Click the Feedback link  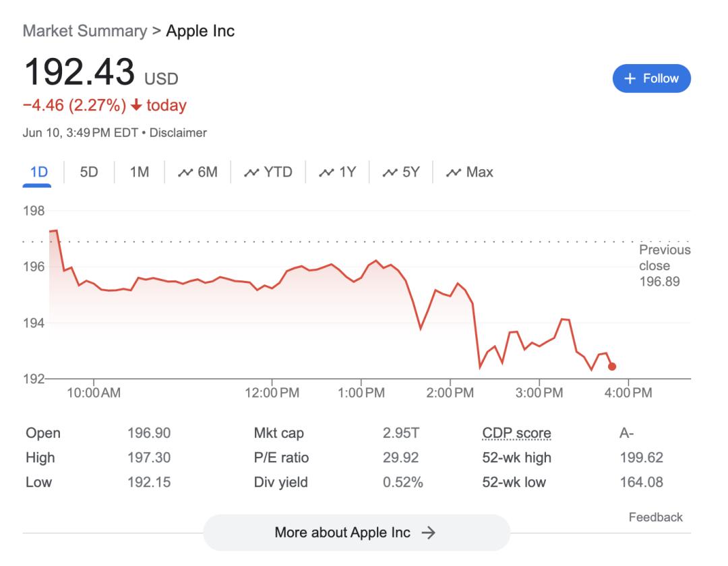[x=656, y=517]
